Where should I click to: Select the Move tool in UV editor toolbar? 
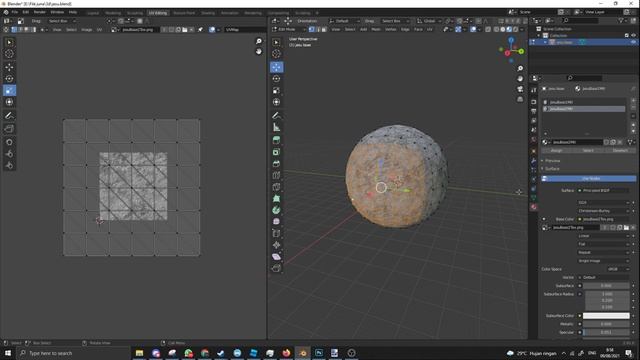tap(9, 67)
